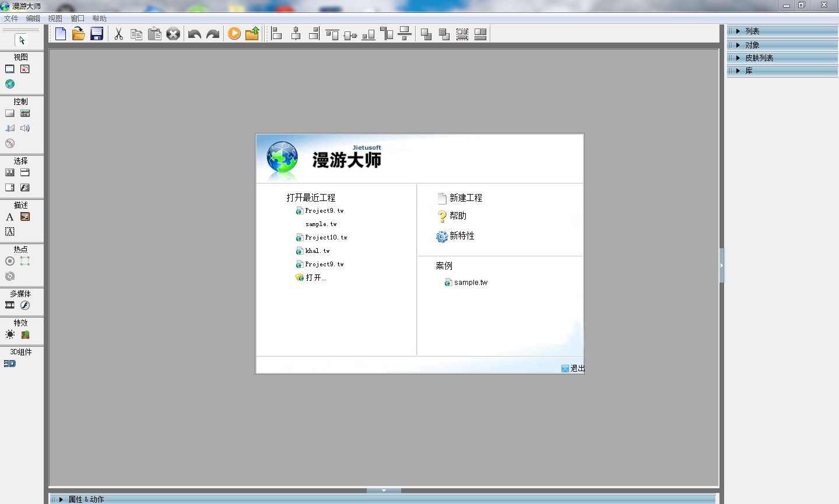Select the thumbnail list tool under 选择
This screenshot has width=839, height=504.
tap(10, 172)
